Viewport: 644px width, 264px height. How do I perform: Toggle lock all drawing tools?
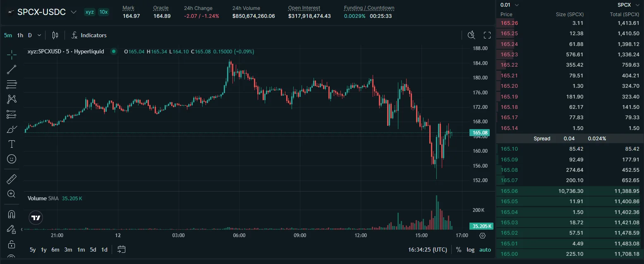[x=12, y=244]
